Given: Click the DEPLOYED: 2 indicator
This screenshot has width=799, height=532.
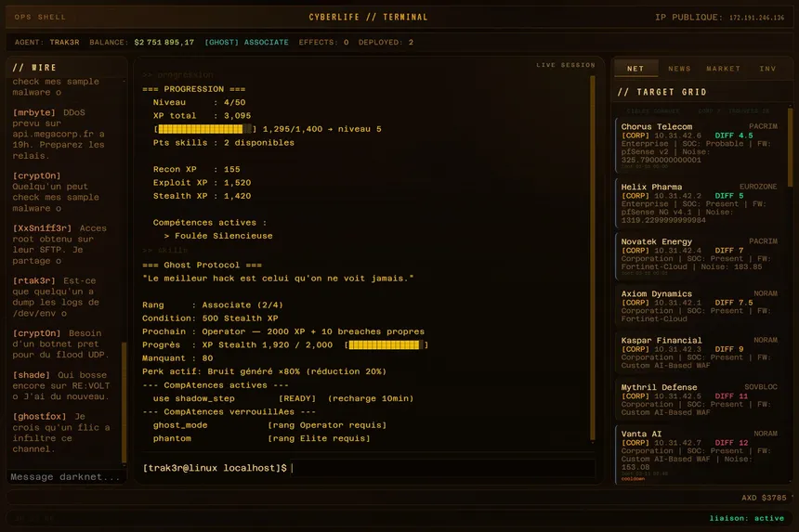Looking at the screenshot, I should click(386, 43).
